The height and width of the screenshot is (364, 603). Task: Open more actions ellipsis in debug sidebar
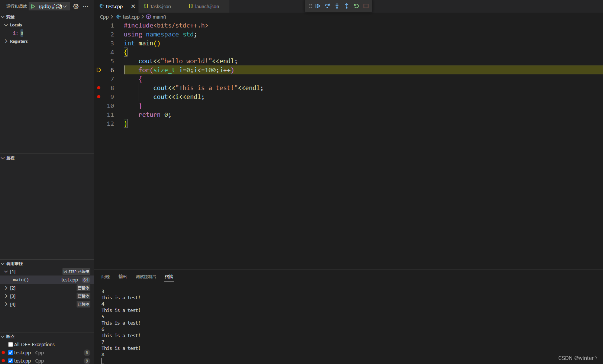[x=86, y=6]
